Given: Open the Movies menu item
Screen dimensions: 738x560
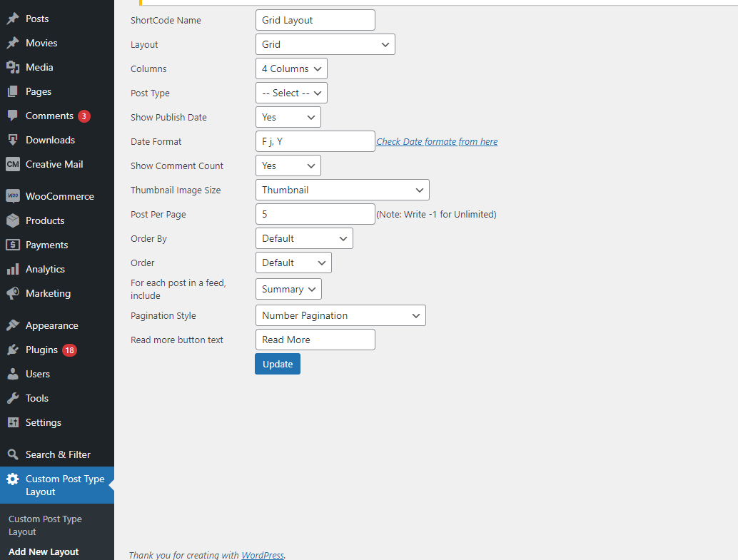Looking at the screenshot, I should tap(41, 43).
